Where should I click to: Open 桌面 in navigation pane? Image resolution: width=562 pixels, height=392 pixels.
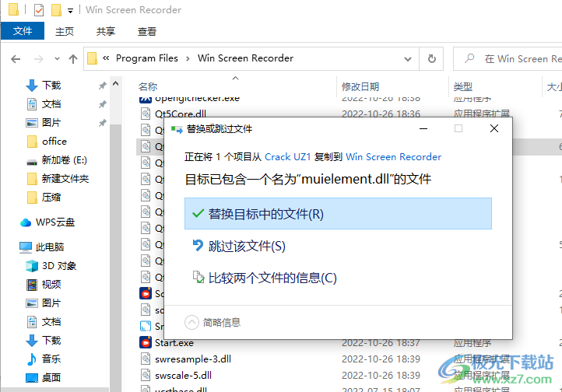click(51, 377)
